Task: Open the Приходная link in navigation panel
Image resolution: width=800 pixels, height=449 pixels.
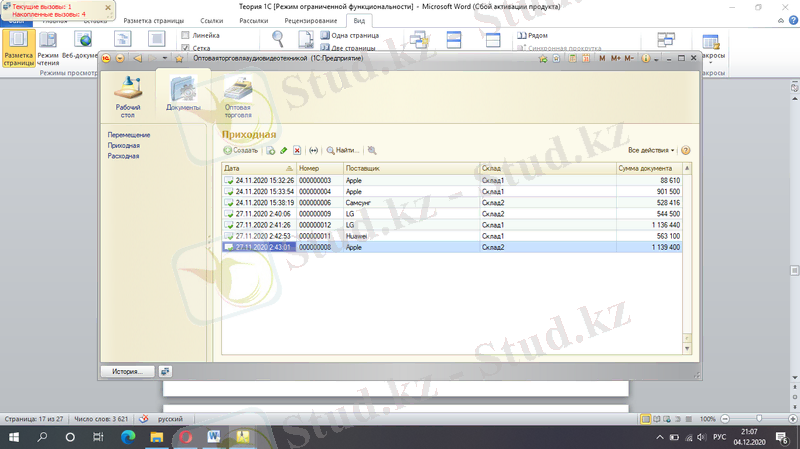Action: click(123, 145)
